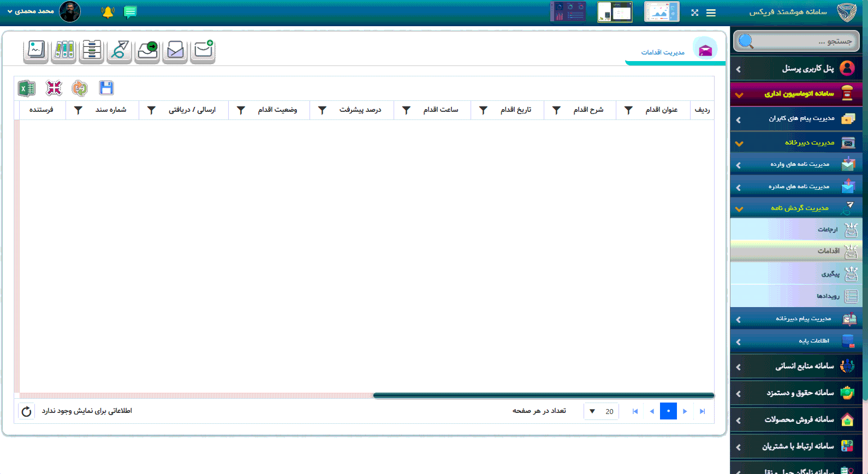Image resolution: width=868 pixels, height=474 pixels.
Task: Click the pink collapse arrows grid icon
Action: click(54, 88)
